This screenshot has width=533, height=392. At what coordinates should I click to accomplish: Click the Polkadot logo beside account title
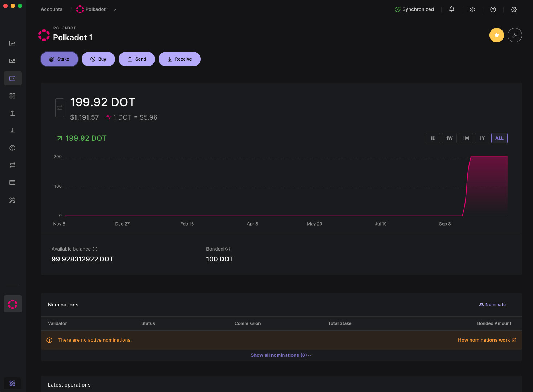pyautogui.click(x=44, y=35)
